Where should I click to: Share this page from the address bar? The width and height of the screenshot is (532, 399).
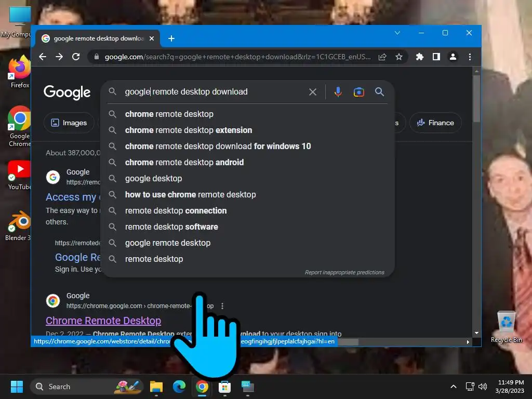(382, 57)
